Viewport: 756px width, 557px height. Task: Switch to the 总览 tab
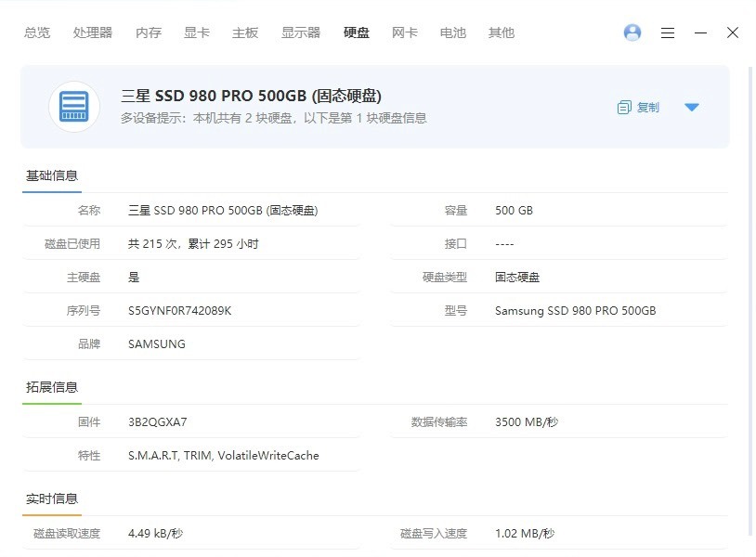[37, 32]
